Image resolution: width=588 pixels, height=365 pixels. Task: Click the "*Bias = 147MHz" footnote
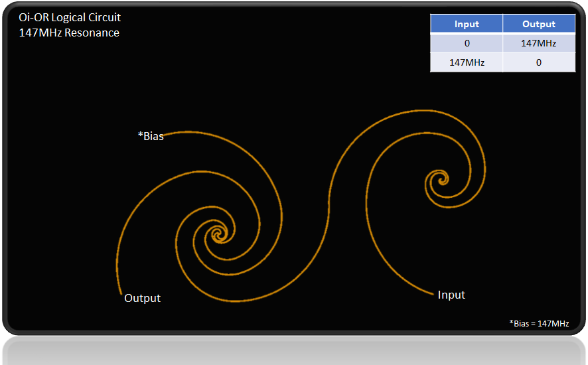pos(539,323)
